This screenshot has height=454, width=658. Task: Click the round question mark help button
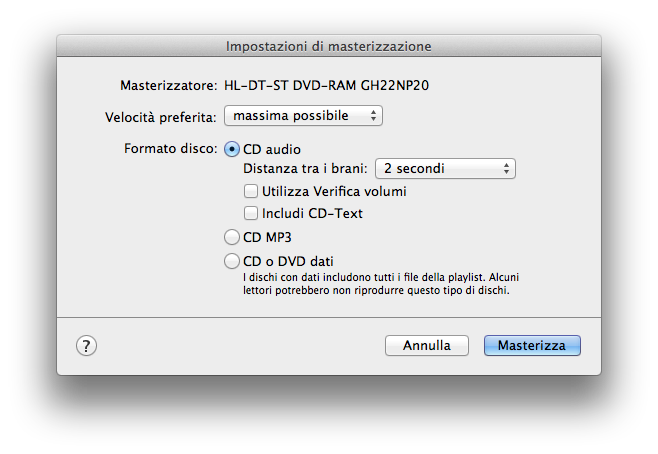(x=86, y=345)
